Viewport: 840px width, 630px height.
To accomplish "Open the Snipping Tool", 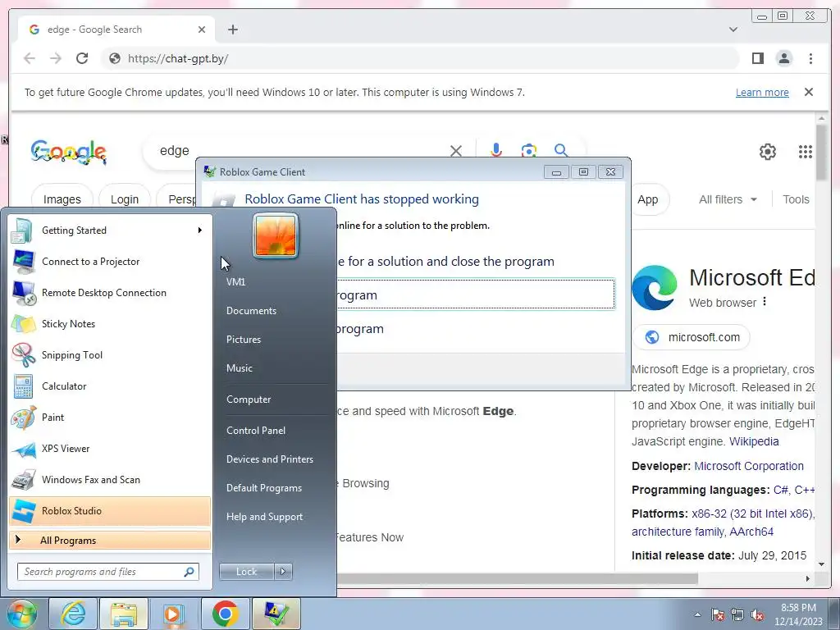I will pyautogui.click(x=110, y=354).
